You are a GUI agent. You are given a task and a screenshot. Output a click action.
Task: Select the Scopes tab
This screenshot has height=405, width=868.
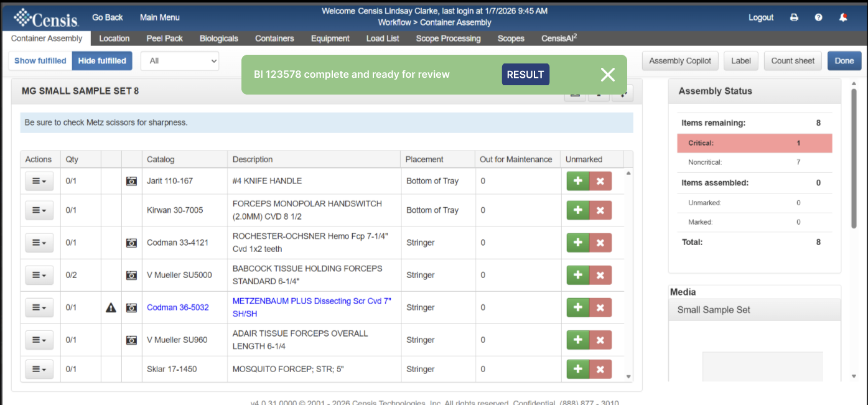coord(511,39)
